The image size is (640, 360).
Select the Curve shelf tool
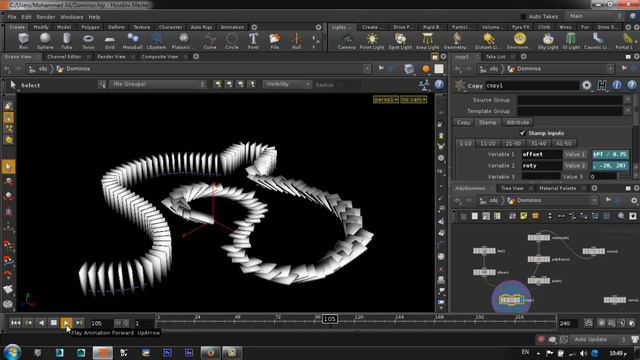pos(210,41)
